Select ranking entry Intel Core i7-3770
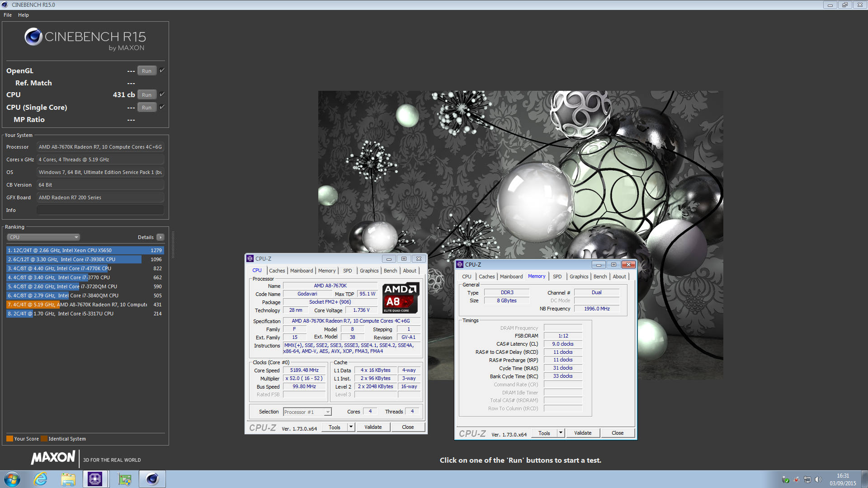 point(85,277)
